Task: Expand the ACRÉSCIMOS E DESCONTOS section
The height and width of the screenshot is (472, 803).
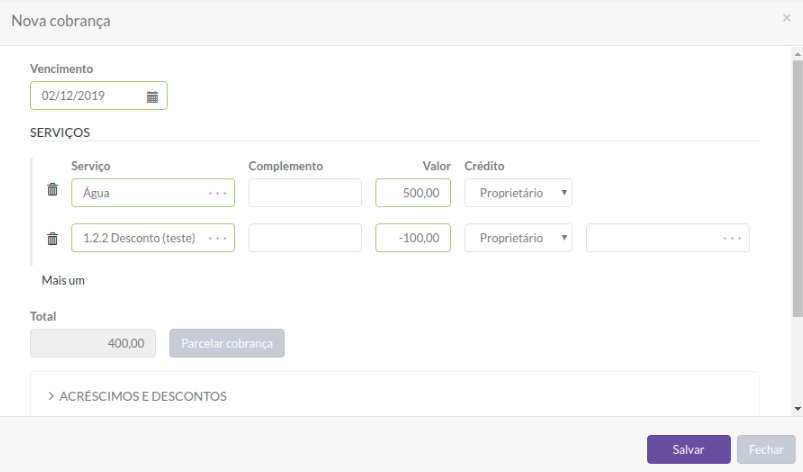Action: [x=137, y=396]
